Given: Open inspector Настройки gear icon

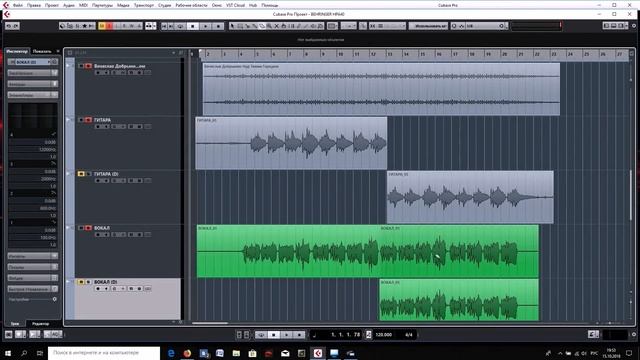Looking at the screenshot, I should click(55, 299).
